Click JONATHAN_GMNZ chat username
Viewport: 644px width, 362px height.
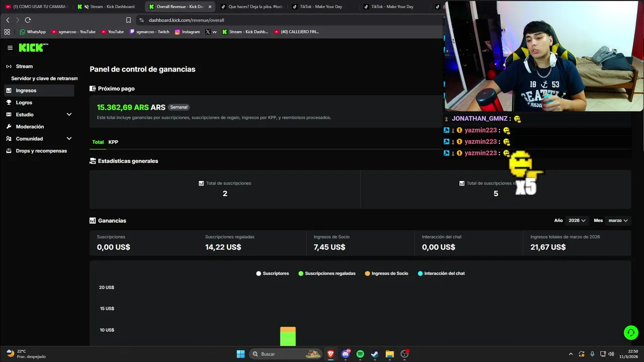coord(479,119)
